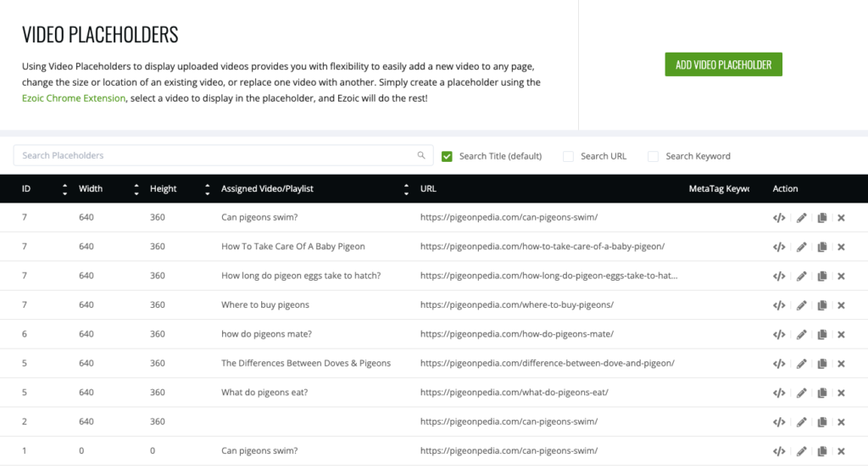Click the how-to-take-care-of-a-baby-pigeon URL
868x469 pixels.
click(542, 247)
